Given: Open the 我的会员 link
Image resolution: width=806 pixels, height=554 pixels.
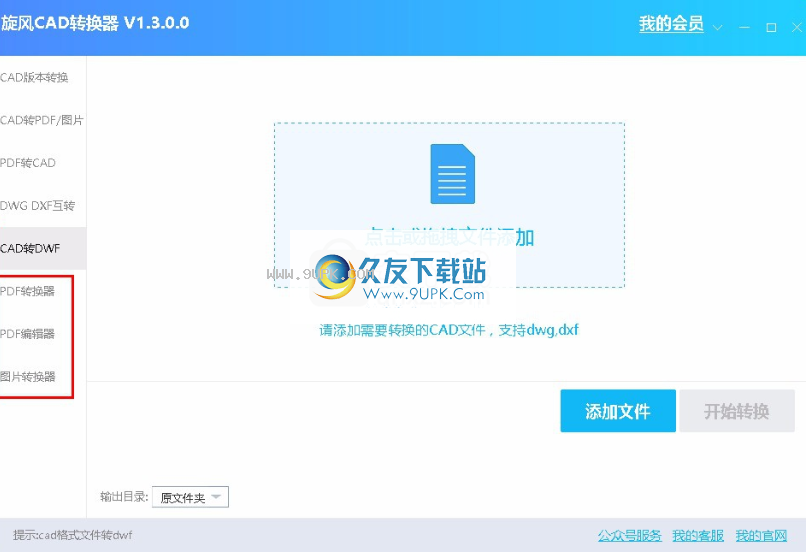Looking at the screenshot, I should [x=671, y=24].
